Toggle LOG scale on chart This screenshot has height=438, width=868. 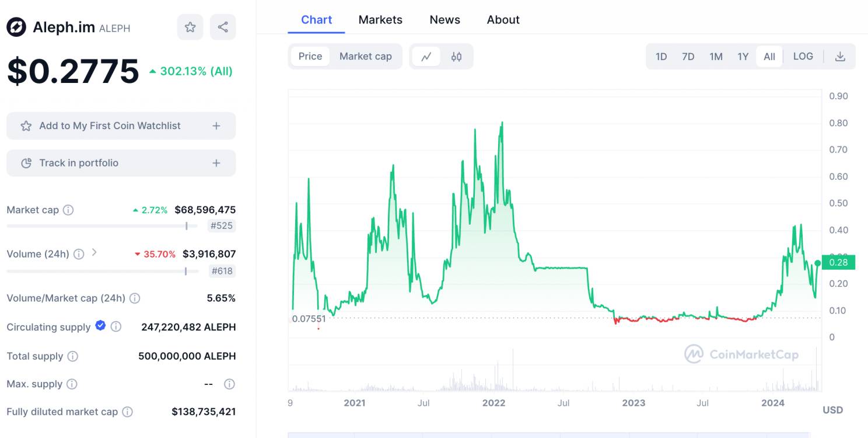click(x=803, y=57)
